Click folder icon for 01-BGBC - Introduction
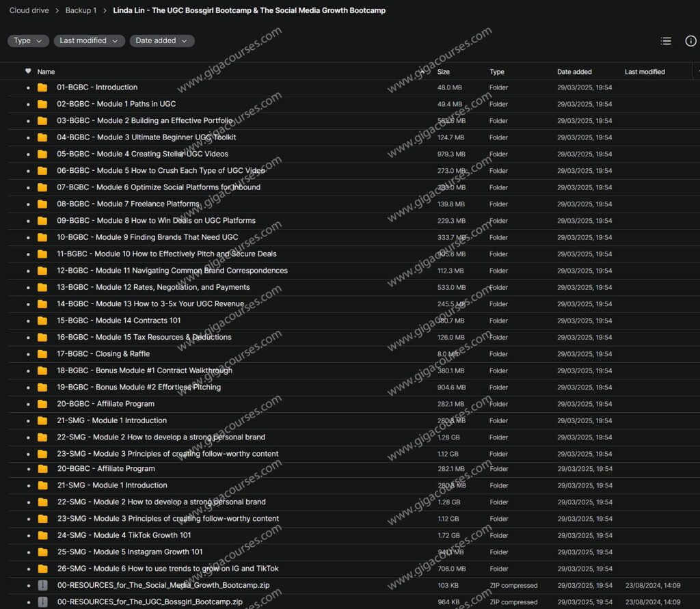Viewport: 700px width, 609px height. (42, 87)
